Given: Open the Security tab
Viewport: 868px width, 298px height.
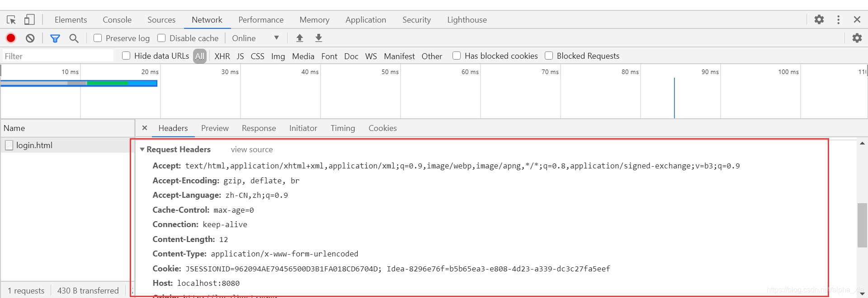Looking at the screenshot, I should tap(416, 20).
